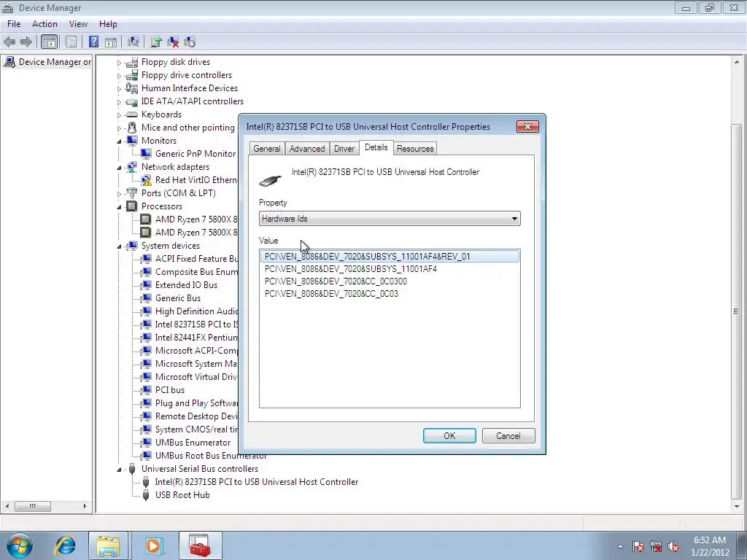The width and height of the screenshot is (747, 560).
Task: Expand IDE ATA/ATAPI controllers node
Action: 119,102
